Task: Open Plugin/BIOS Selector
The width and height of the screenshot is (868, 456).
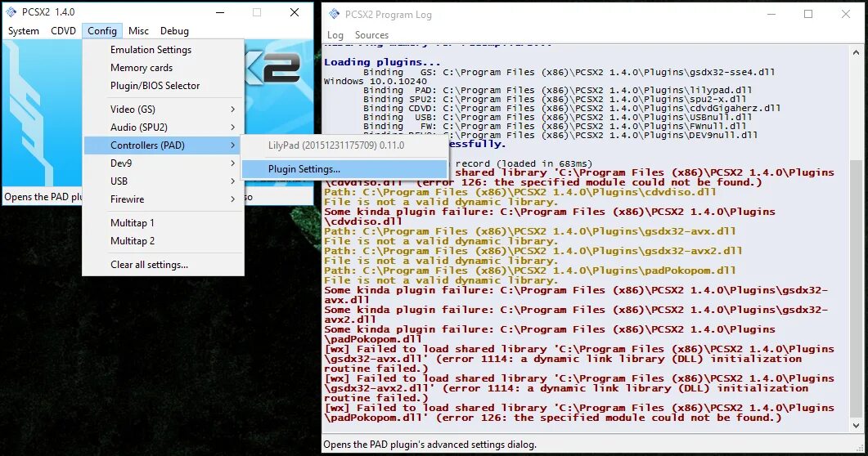Action: pos(164,86)
